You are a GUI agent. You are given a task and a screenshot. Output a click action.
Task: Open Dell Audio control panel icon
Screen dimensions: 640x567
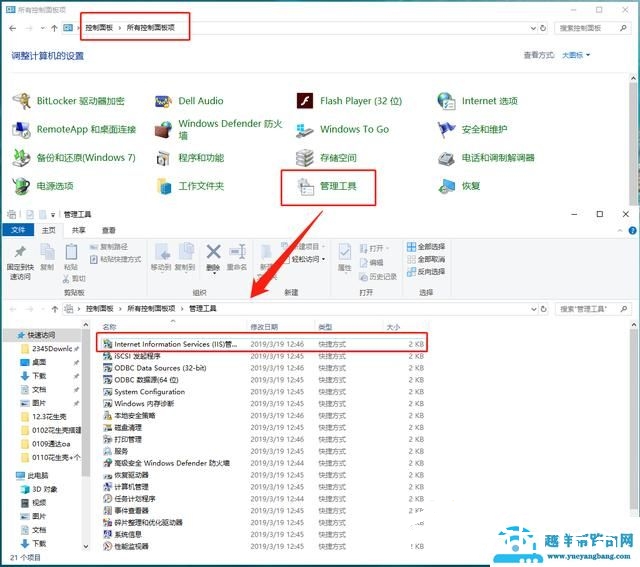point(163,101)
